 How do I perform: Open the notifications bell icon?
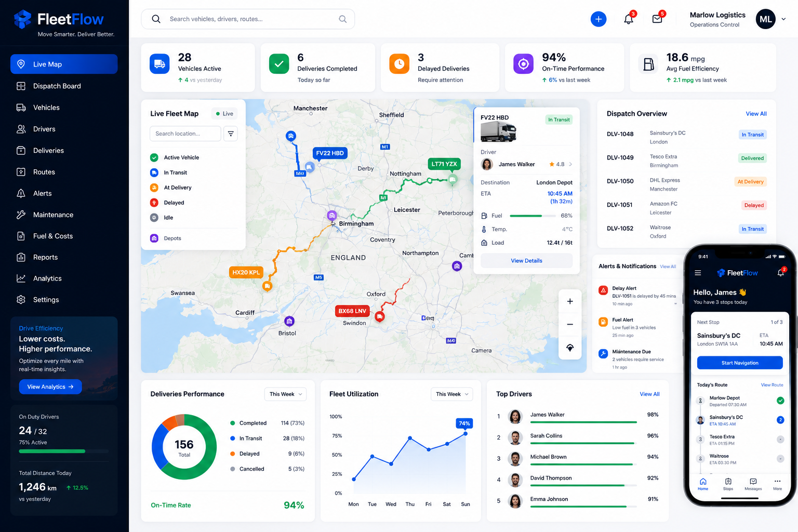629,19
